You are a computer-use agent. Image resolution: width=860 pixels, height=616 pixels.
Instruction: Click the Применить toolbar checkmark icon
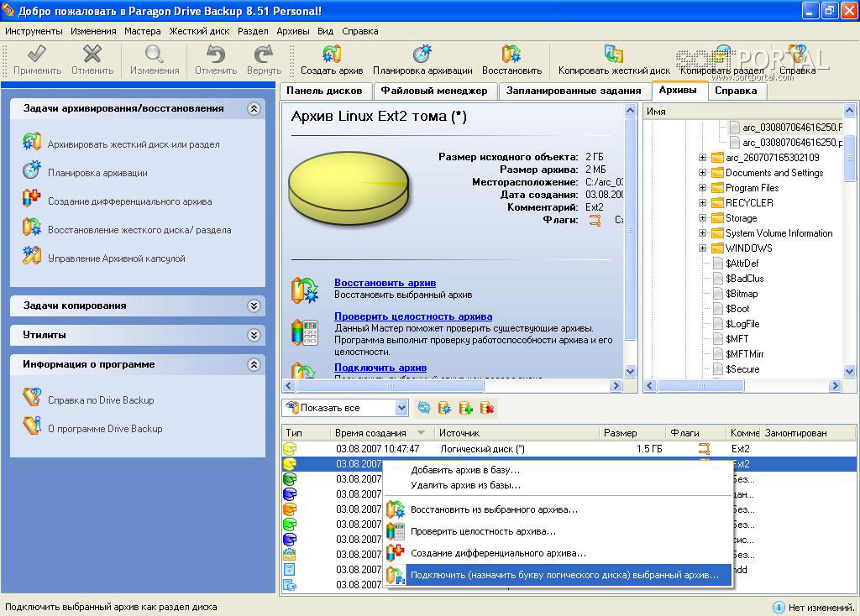coord(37,54)
